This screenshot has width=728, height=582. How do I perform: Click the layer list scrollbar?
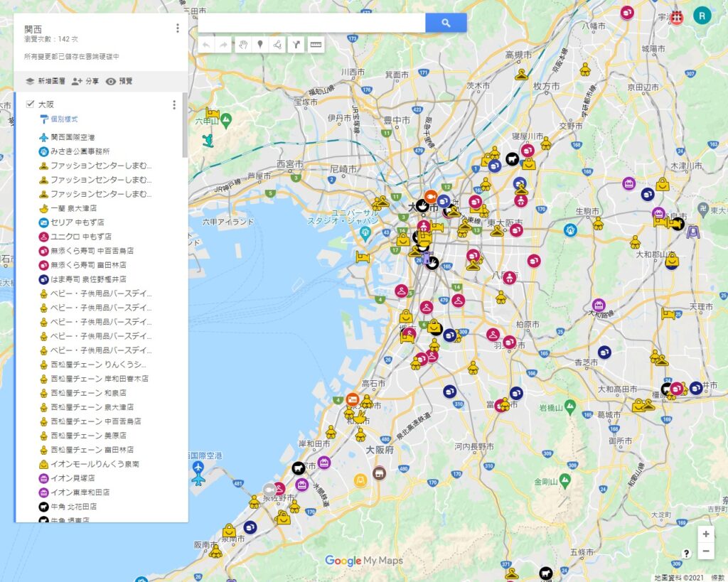pos(185,124)
